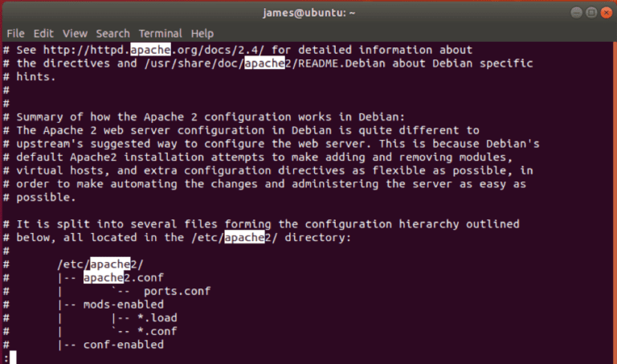Click the /usr/share/doc/apache2/README.Debian path
Image resolution: width=617 pixels, height=364 pixels.
click(x=265, y=63)
